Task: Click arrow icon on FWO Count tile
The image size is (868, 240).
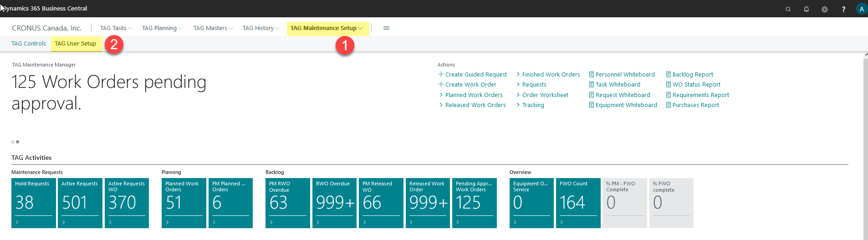Action: (x=562, y=222)
